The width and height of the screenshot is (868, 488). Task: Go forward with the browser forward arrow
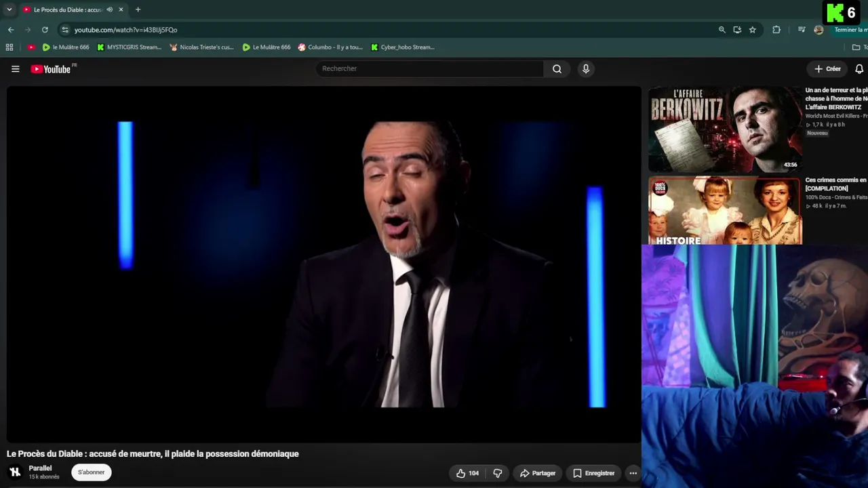click(28, 30)
